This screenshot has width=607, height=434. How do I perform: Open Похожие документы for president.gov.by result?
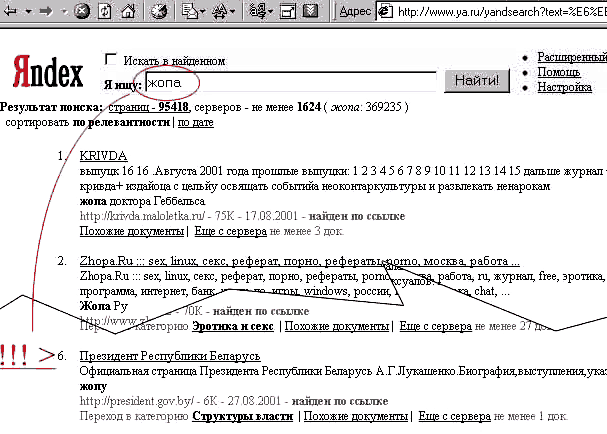[356, 417]
